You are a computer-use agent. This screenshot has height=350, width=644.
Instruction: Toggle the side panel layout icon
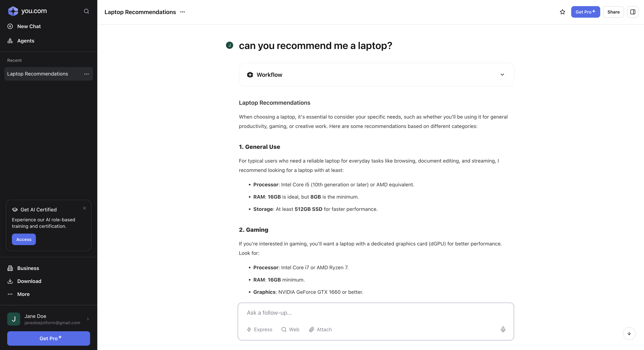click(x=632, y=12)
